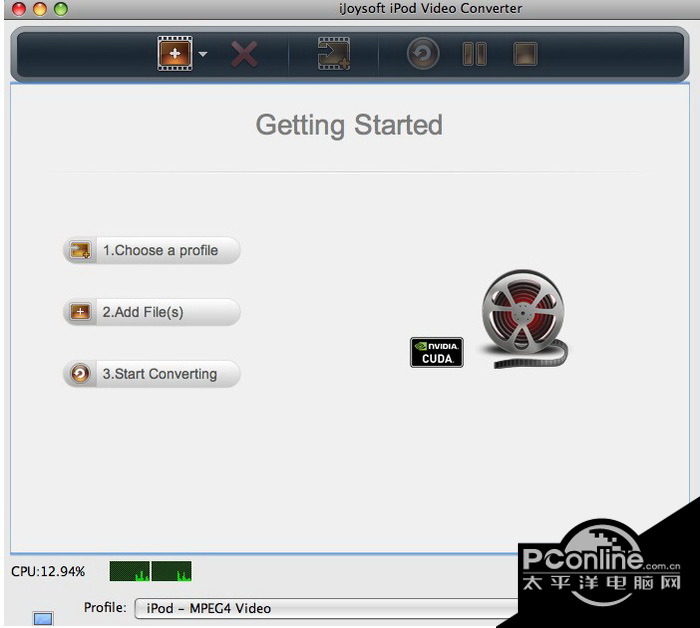700x628 pixels.
Task: Minimize the window with the yellow button
Action: click(x=40, y=9)
